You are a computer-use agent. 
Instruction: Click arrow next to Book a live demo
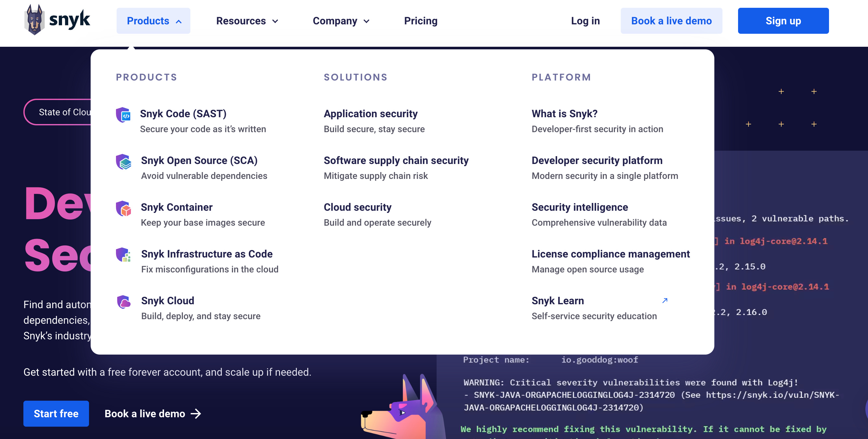196,413
